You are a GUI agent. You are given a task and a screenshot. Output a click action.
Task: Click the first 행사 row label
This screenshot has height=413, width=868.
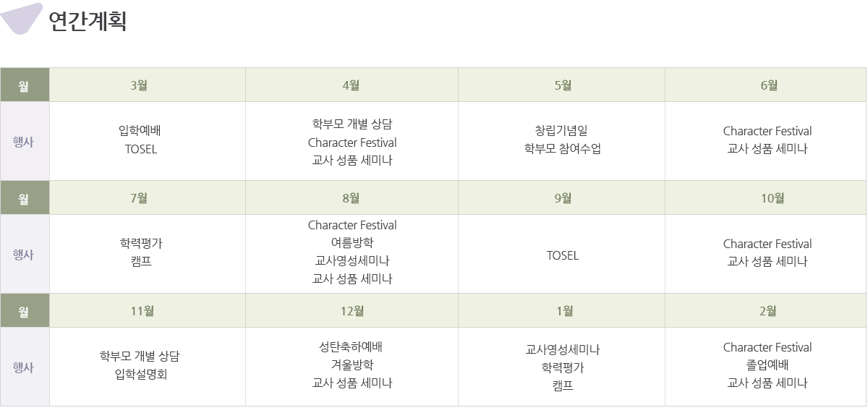coord(24,142)
